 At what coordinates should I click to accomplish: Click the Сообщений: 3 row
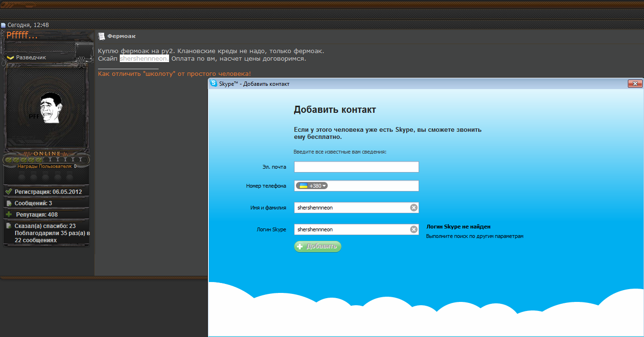46,203
